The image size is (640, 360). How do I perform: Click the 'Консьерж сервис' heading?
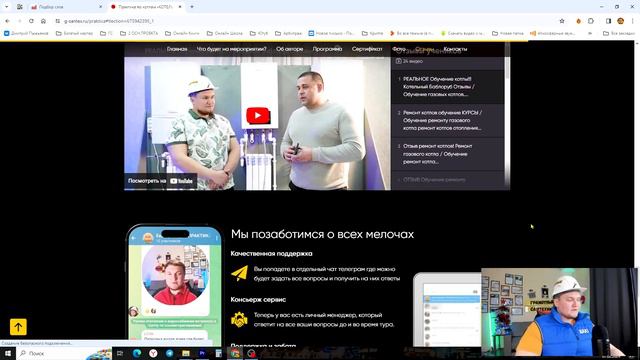[x=258, y=300]
